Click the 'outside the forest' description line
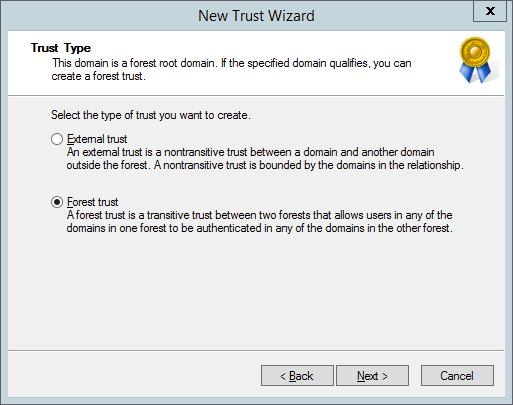Image resolution: width=513 pixels, height=405 pixels. click(x=265, y=165)
